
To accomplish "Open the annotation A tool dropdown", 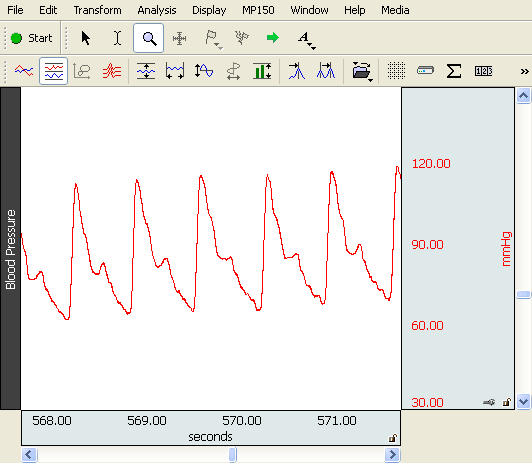I will 314,49.
